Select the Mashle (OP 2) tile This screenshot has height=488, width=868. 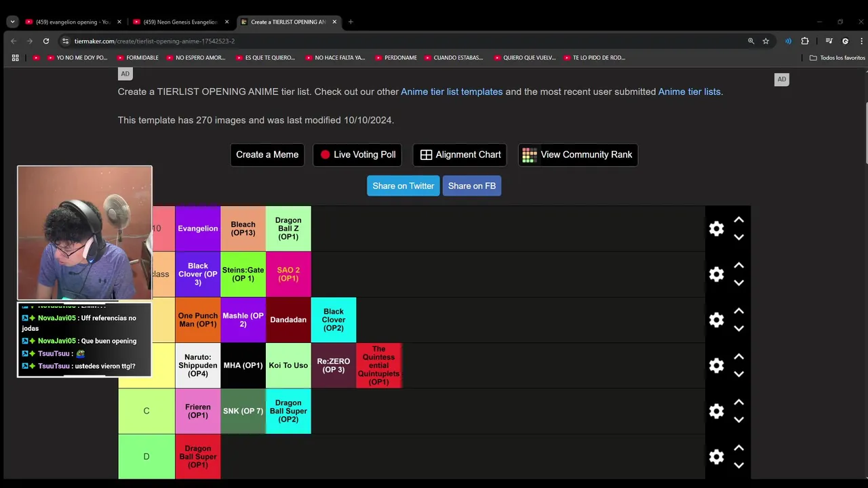coord(243,320)
